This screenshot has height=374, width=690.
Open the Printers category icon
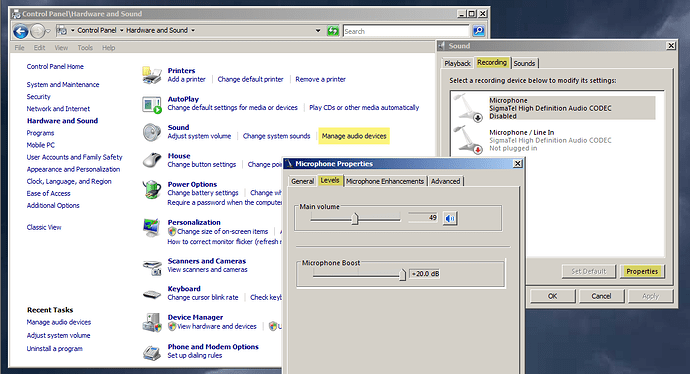[152, 75]
